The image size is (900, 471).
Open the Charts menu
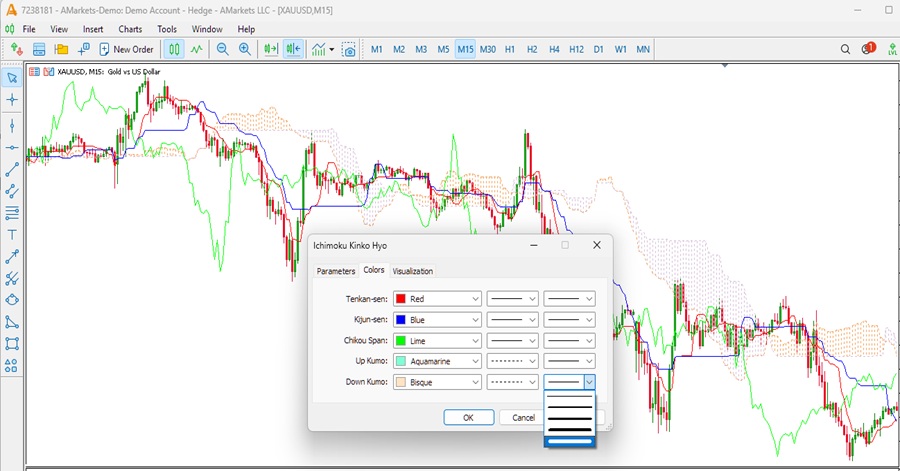[x=130, y=29]
